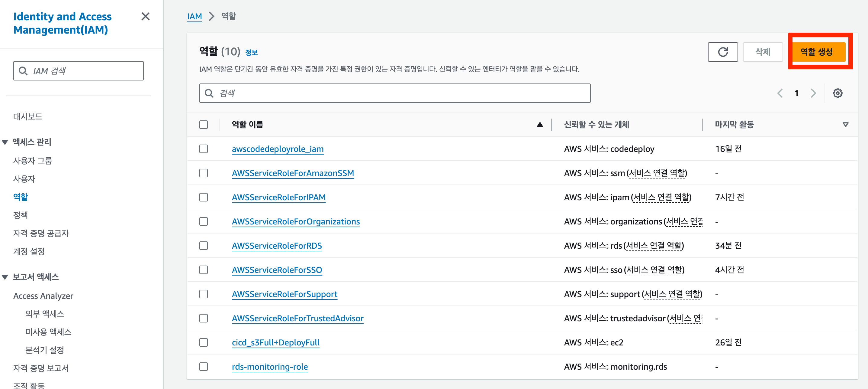
Task: Collapse the 액세스 관리 section
Action: 5,142
